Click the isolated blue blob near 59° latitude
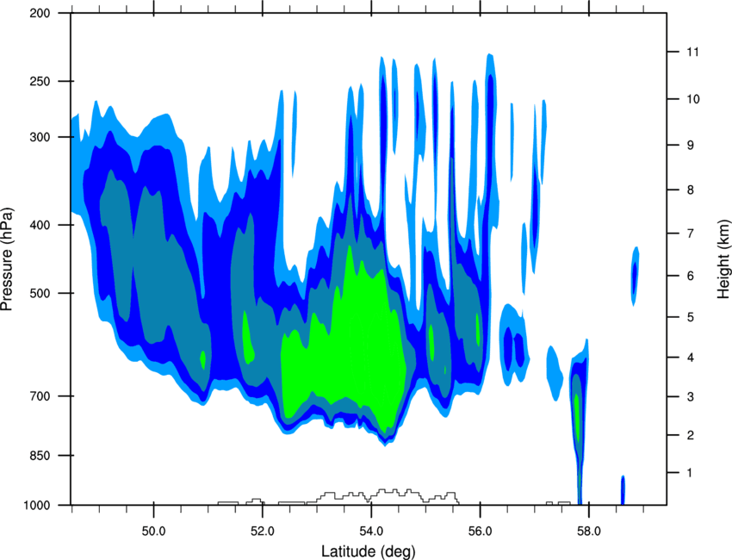 pos(635,276)
